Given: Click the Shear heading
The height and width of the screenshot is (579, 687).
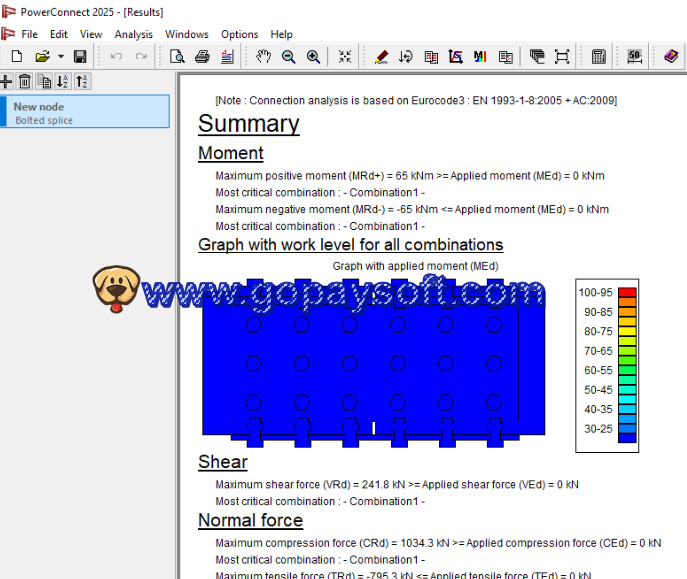Looking at the screenshot, I should click(223, 462).
